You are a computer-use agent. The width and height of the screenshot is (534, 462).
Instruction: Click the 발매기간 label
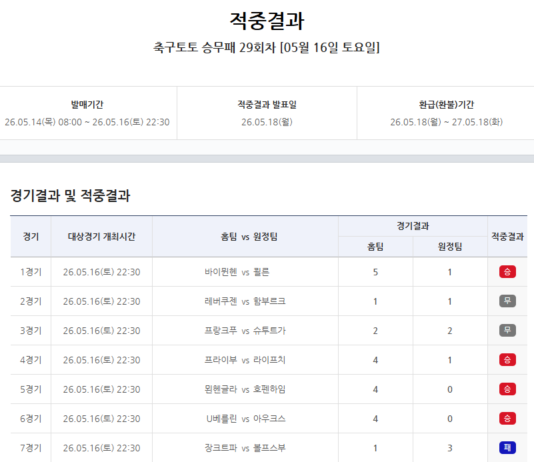coord(87,105)
